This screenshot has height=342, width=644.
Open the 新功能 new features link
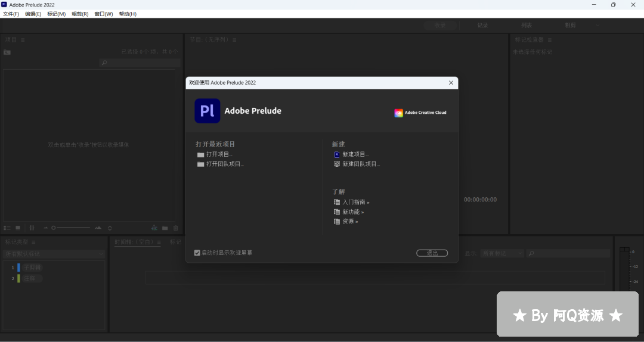(x=349, y=212)
